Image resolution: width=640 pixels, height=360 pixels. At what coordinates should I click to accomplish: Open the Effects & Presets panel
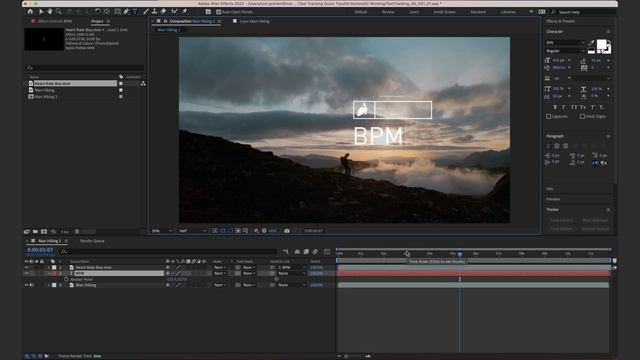560,21
